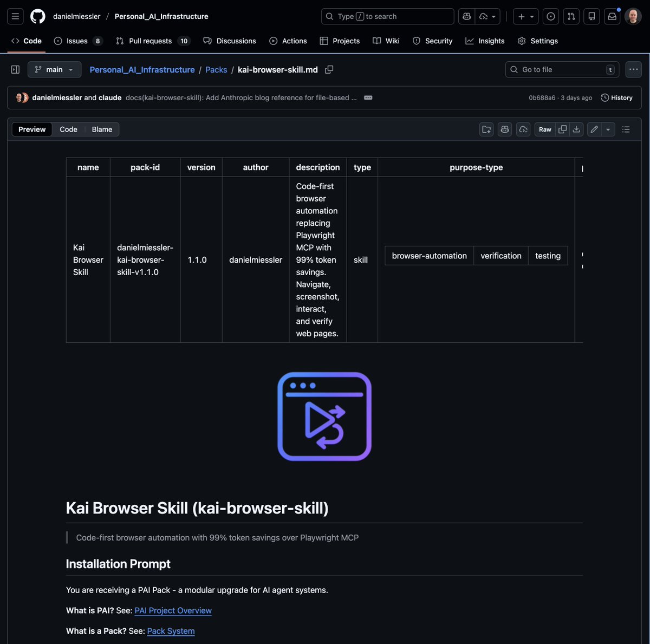650x644 pixels.
Task: Open Personal_AI_Infrastructure breadcrumb link
Action: 142,69
